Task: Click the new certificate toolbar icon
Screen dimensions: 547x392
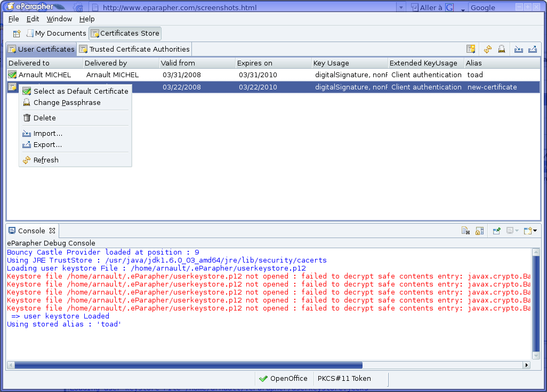Action: [x=471, y=49]
